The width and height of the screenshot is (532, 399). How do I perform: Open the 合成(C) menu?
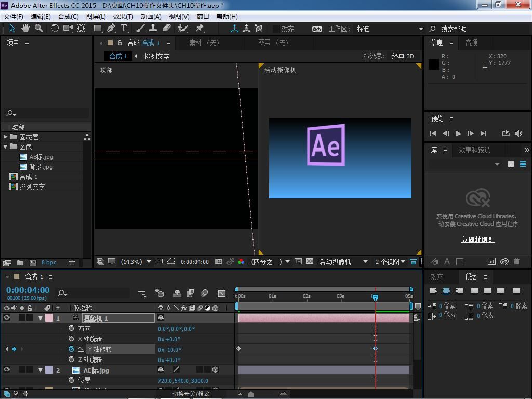(x=68, y=16)
